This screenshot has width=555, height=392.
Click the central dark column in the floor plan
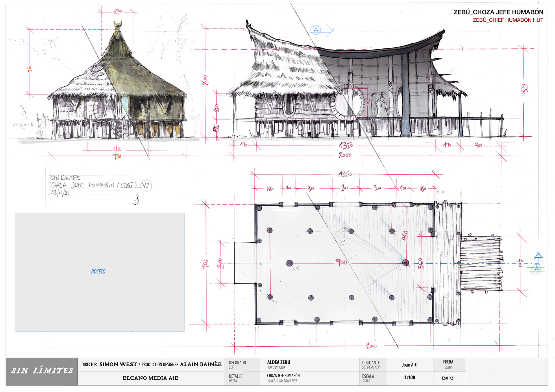point(289,263)
